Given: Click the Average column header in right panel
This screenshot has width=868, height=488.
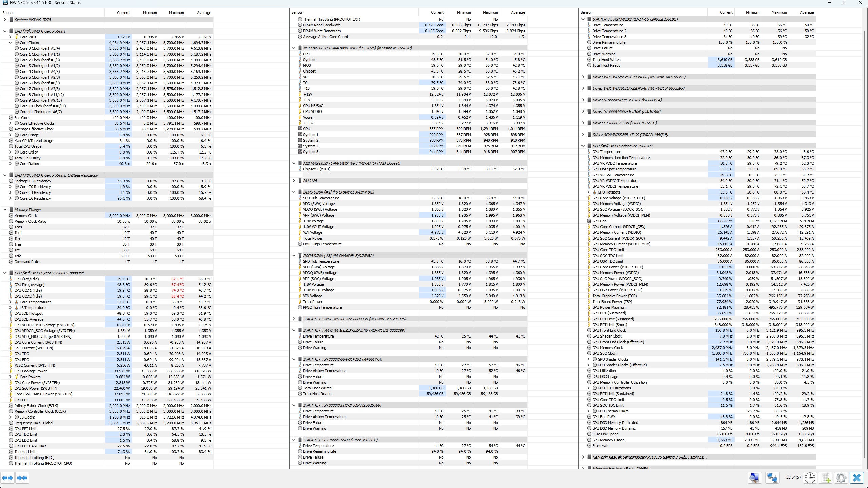Looking at the screenshot, I should pos(806,12).
